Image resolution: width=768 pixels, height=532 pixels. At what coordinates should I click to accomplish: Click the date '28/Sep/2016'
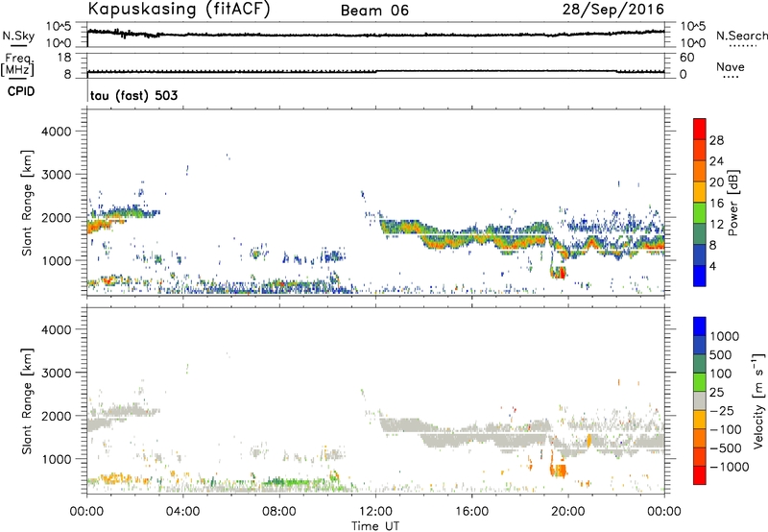click(613, 9)
